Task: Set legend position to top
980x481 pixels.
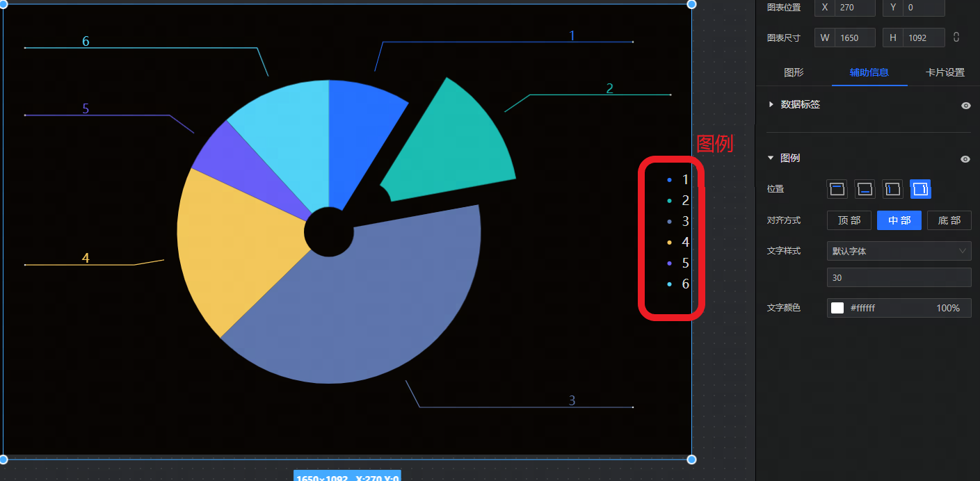Action: [x=837, y=188]
